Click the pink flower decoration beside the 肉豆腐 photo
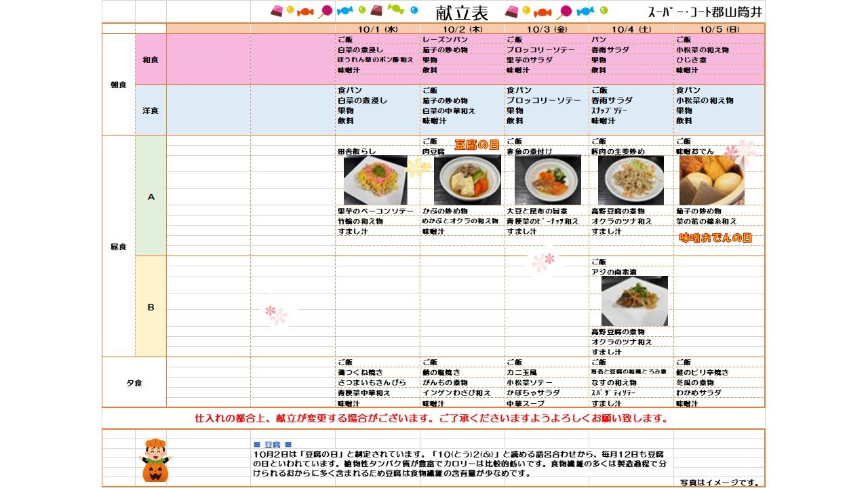Screen dimensions: 868x488 pos(414,167)
